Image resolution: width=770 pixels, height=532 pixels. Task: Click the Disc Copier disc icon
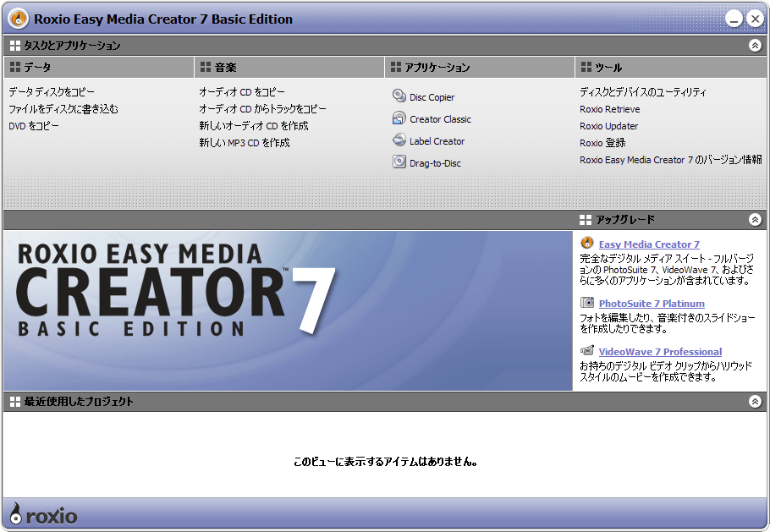(399, 96)
